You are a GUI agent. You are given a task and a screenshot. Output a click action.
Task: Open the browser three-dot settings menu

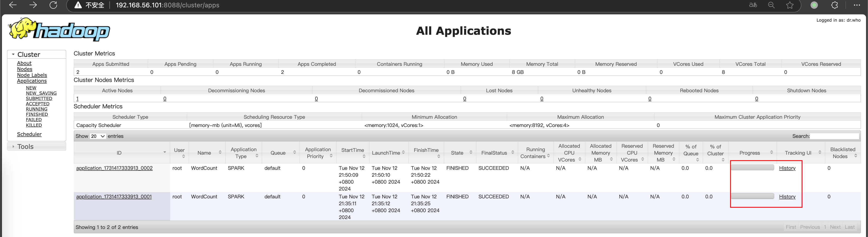[x=857, y=5]
